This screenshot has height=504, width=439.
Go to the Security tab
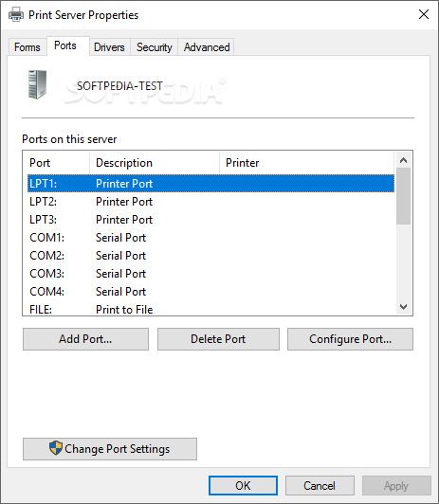(x=154, y=47)
